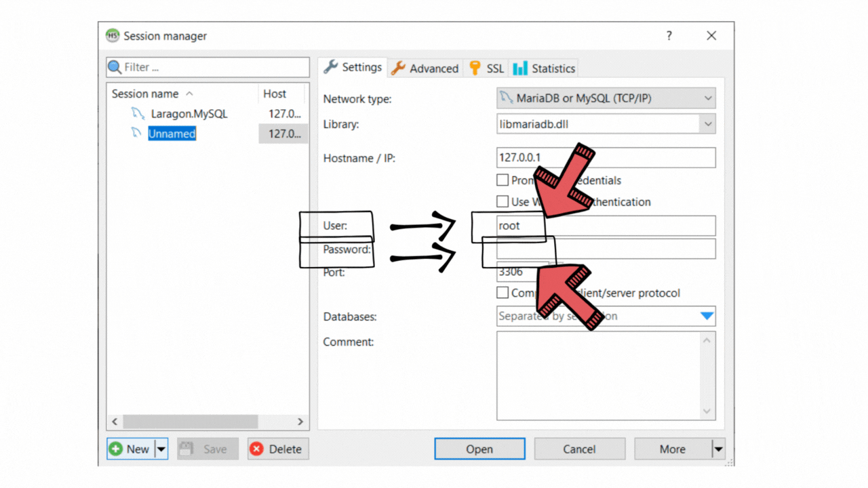This screenshot has width=868, height=488.
Task: Open the Databases dropdown arrow
Action: click(707, 316)
